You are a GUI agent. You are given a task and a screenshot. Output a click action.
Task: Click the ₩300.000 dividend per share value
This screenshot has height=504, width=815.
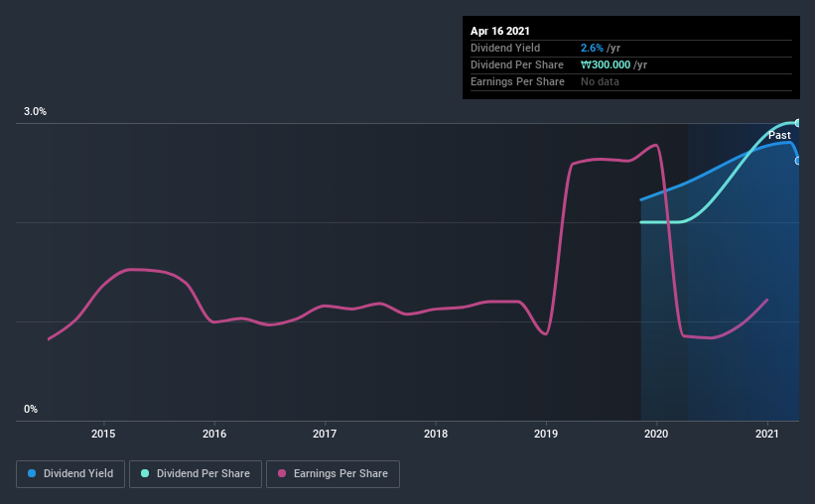pos(606,64)
